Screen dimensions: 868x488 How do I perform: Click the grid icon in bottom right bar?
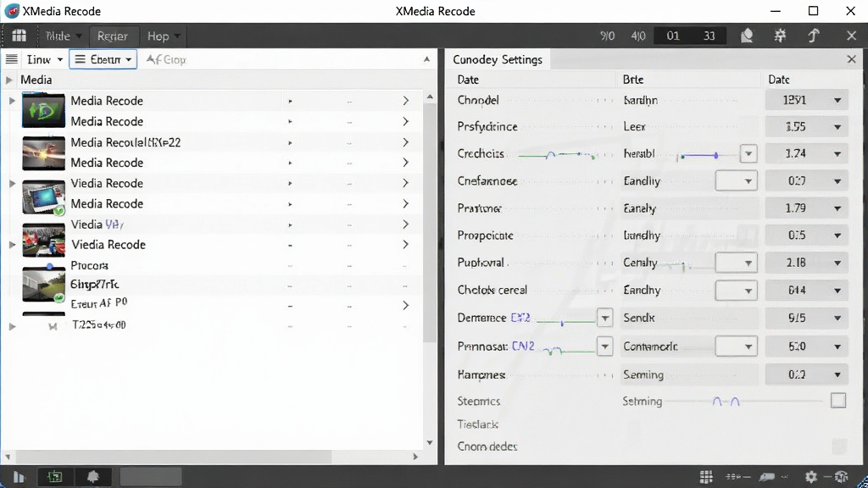(706, 476)
